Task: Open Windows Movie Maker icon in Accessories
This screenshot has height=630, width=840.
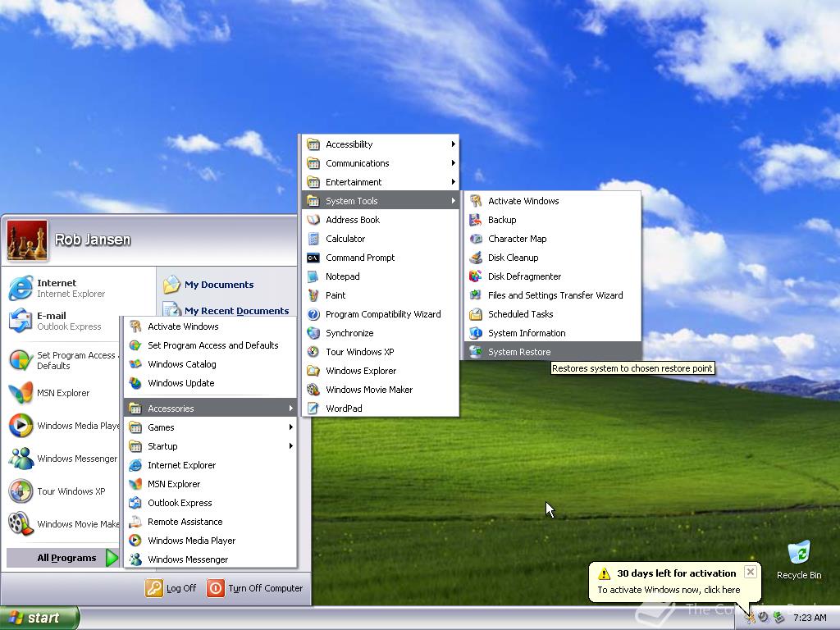Action: click(313, 390)
